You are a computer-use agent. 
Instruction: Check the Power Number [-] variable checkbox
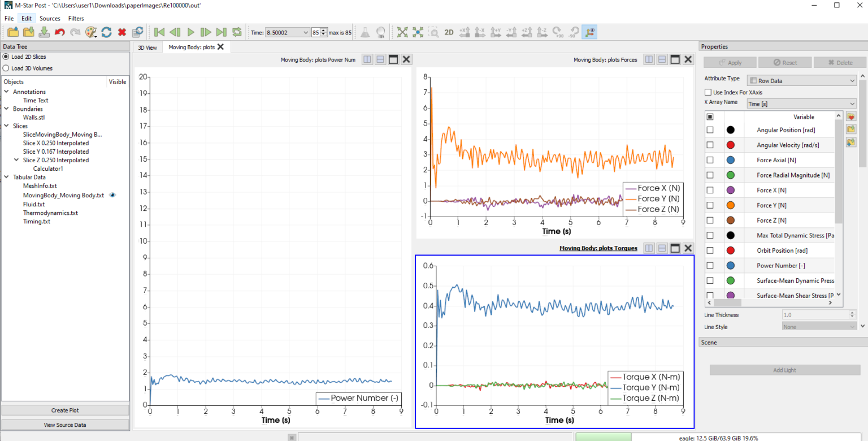click(x=710, y=265)
